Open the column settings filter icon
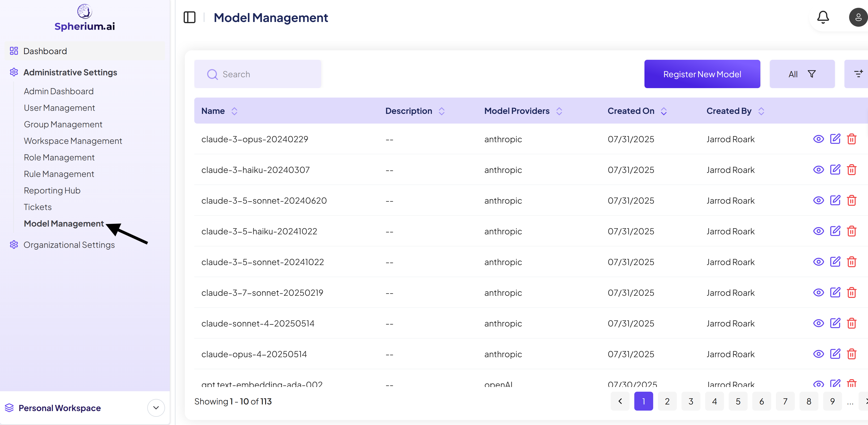This screenshot has height=425, width=868. pyautogui.click(x=858, y=74)
